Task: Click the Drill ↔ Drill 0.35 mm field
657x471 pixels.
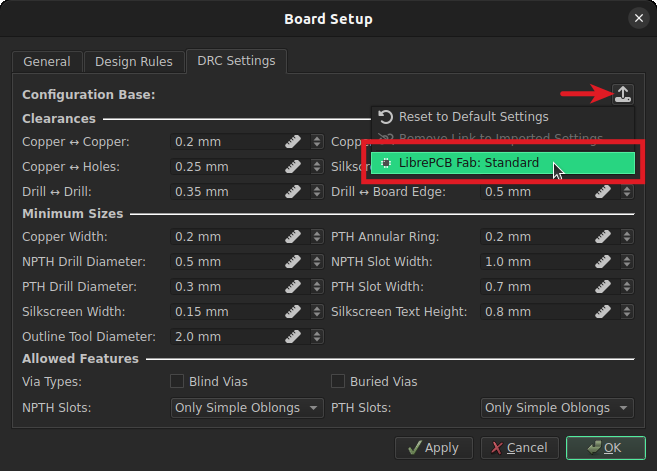Action: [x=247, y=192]
